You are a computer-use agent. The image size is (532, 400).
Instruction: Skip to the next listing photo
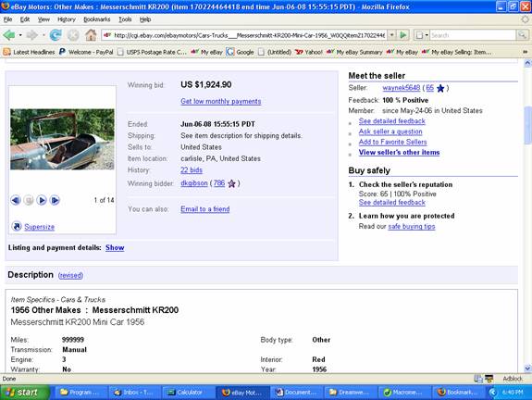(x=55, y=200)
